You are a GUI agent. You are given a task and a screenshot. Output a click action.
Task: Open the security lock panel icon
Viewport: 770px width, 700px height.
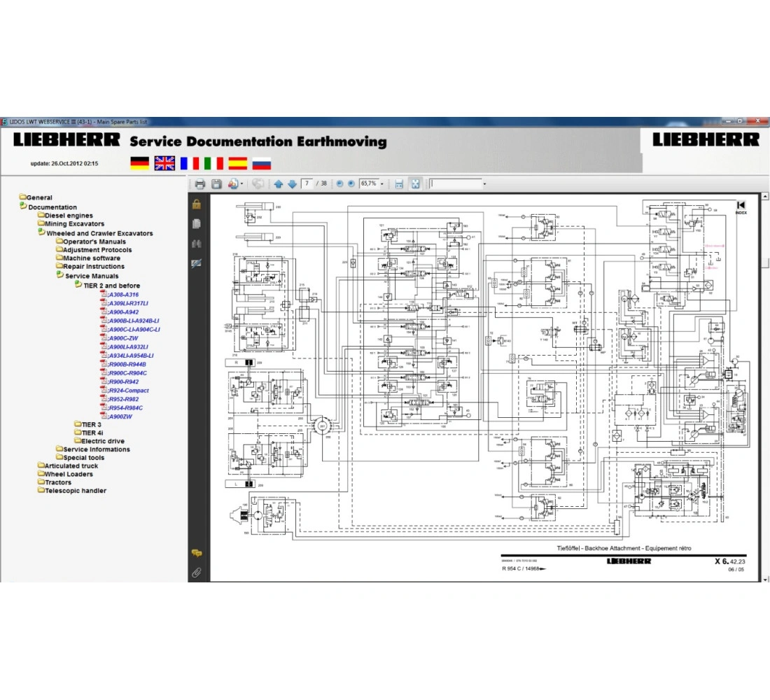point(197,204)
